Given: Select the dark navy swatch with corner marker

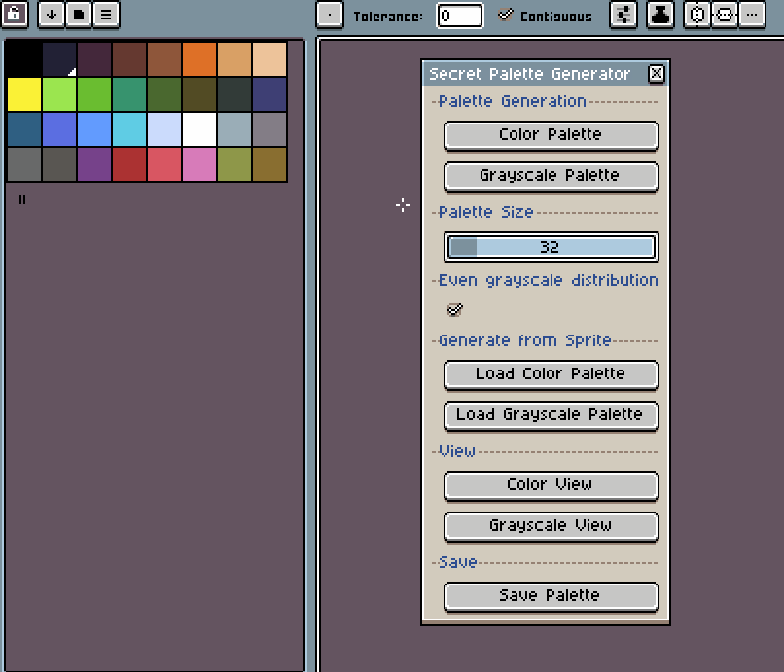Looking at the screenshot, I should click(59, 59).
